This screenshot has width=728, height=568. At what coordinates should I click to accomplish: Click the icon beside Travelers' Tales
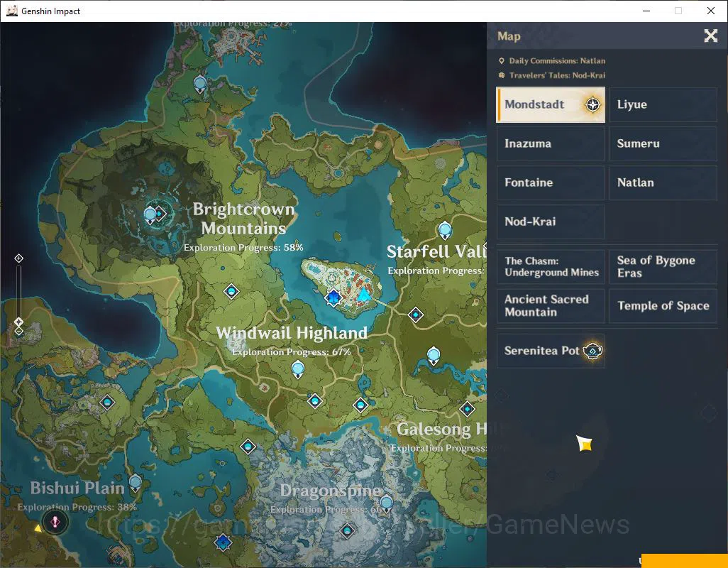[x=502, y=75]
